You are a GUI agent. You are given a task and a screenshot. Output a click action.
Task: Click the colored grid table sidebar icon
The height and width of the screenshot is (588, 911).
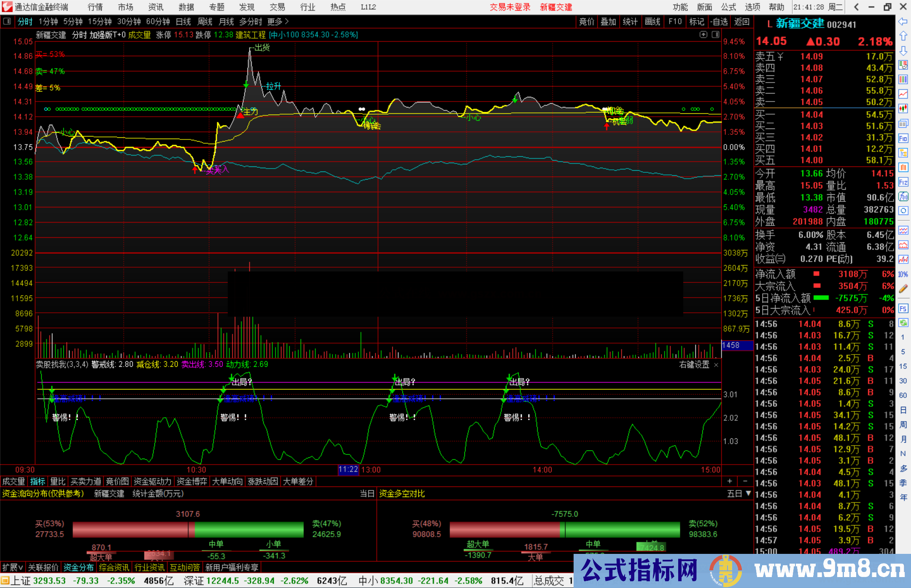point(903,79)
